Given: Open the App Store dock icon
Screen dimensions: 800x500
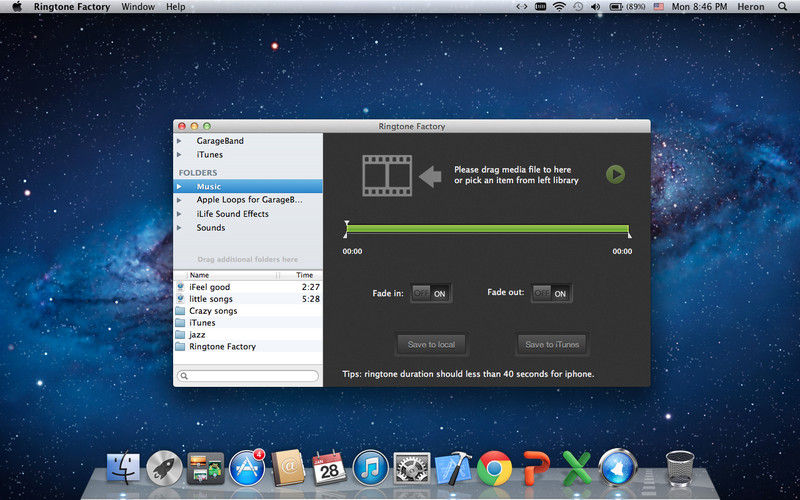Looking at the screenshot, I should pos(246,467).
